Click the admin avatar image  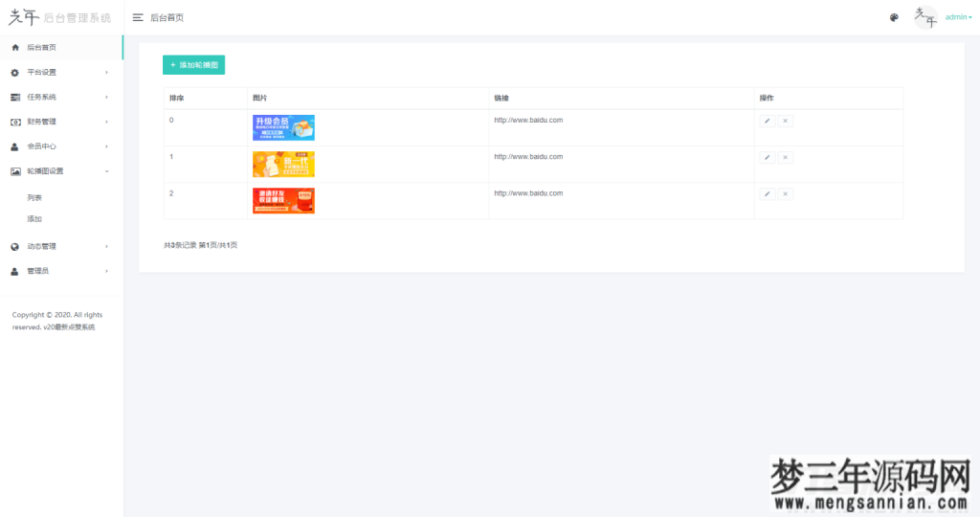[x=924, y=17]
